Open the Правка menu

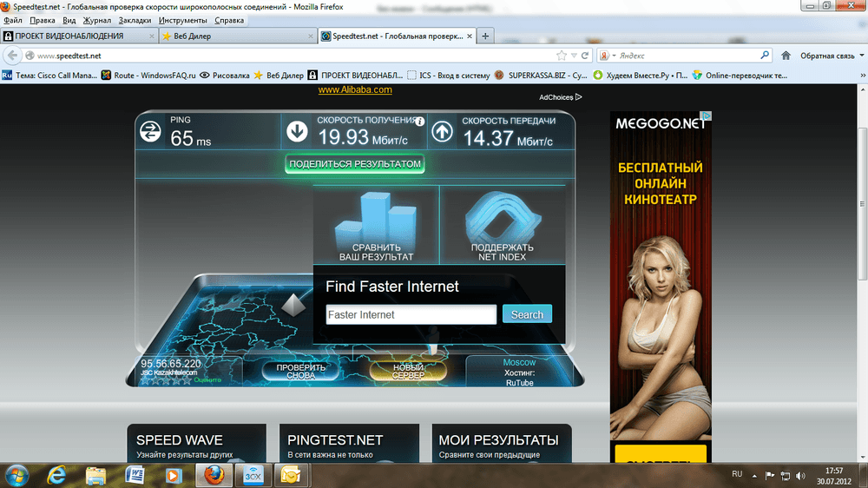42,21
